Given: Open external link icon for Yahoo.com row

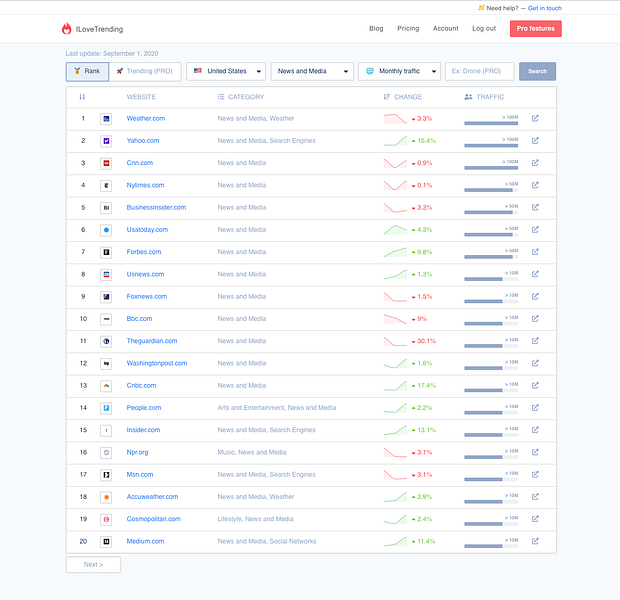Looking at the screenshot, I should (535, 140).
